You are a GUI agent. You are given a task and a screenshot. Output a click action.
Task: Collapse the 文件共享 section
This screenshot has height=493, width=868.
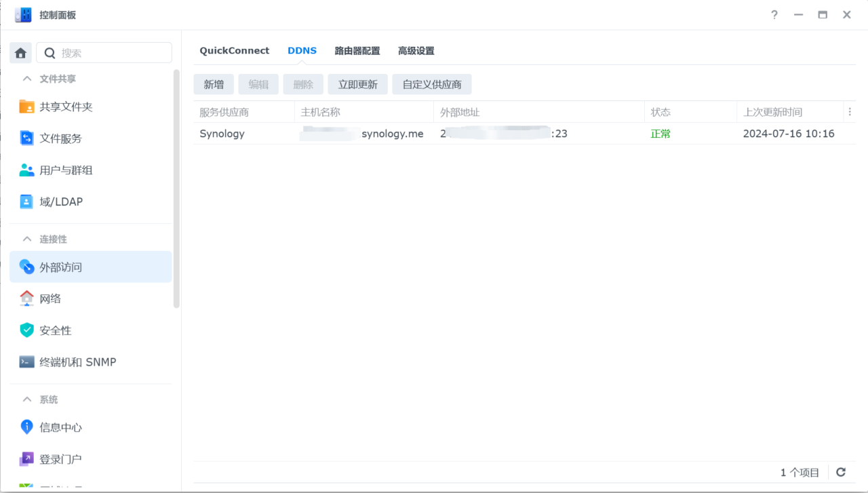click(27, 79)
